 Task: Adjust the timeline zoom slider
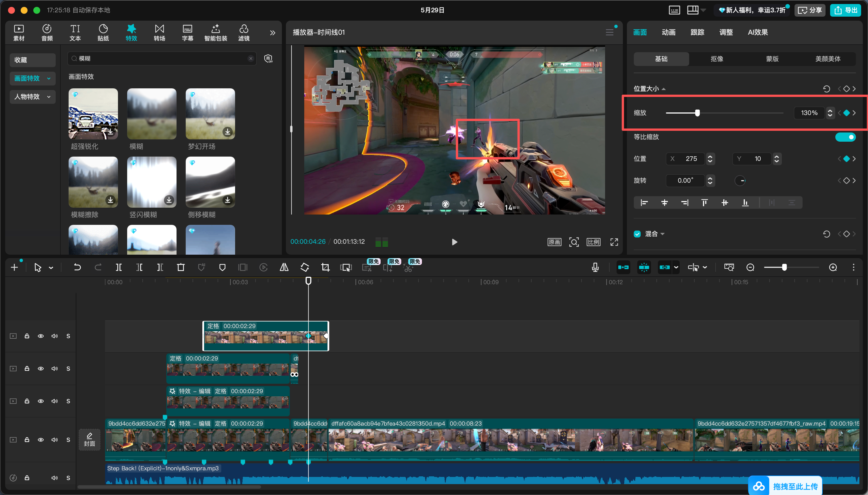click(x=784, y=268)
